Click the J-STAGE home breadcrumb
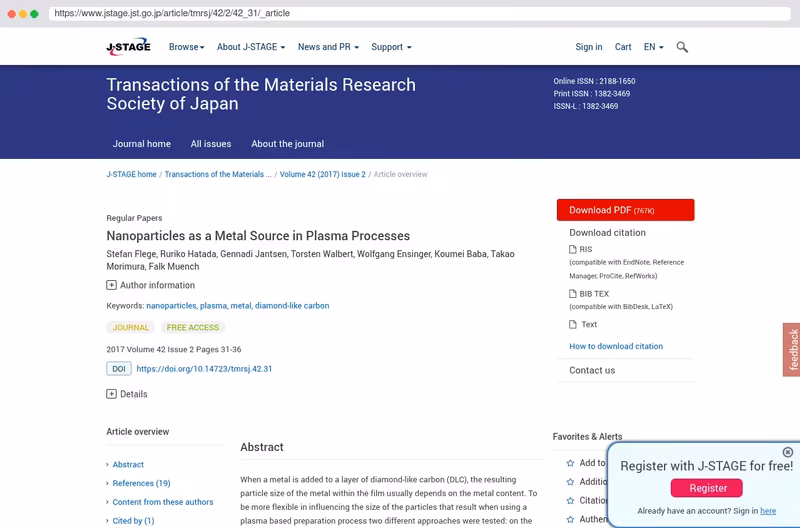 (x=131, y=174)
